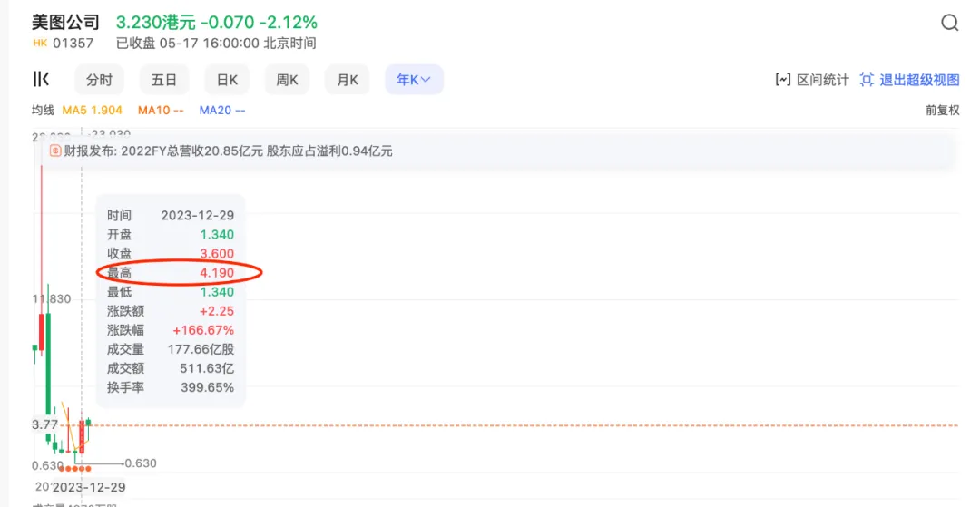Click the price 3.230港元
This screenshot has height=507, width=980.
156,23
